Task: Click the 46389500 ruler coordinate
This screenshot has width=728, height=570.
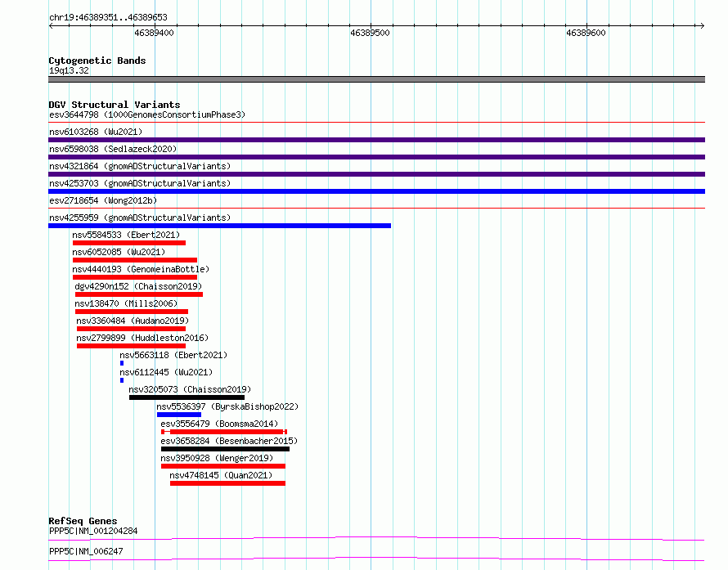Action: coord(370,33)
